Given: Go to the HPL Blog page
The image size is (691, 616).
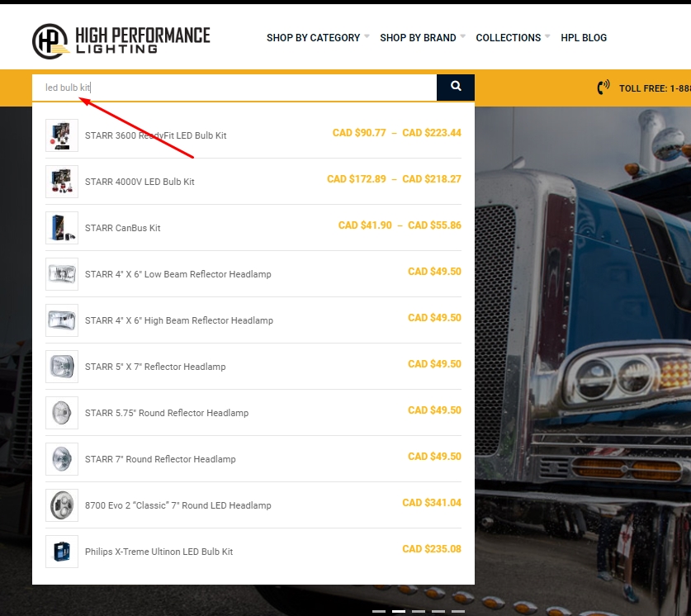Looking at the screenshot, I should (584, 38).
